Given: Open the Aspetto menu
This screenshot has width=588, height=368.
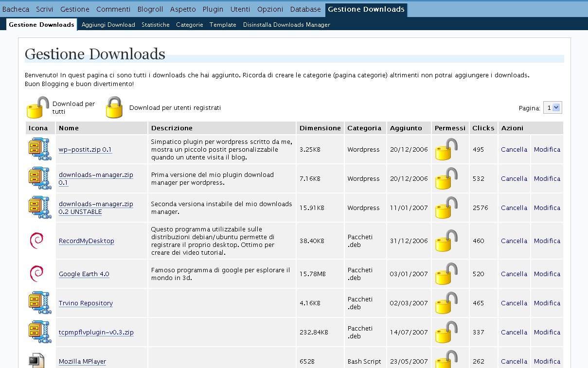Looking at the screenshot, I should [183, 9].
